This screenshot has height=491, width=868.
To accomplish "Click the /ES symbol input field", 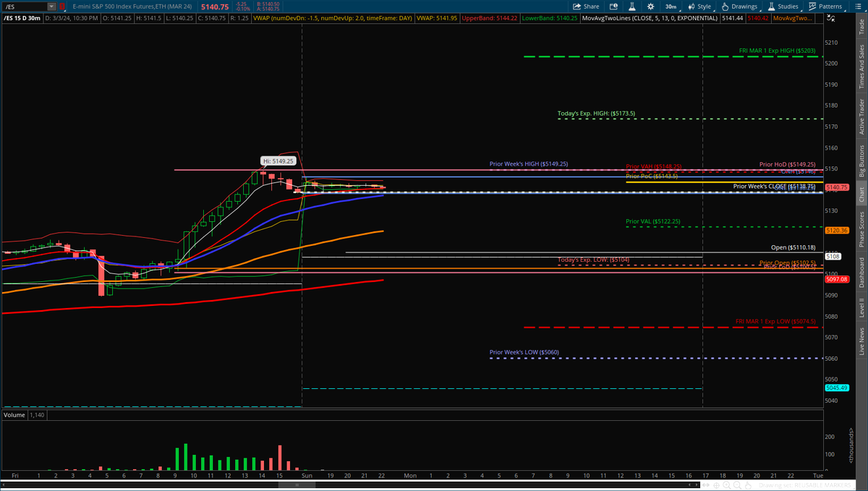I will pos(25,7).
